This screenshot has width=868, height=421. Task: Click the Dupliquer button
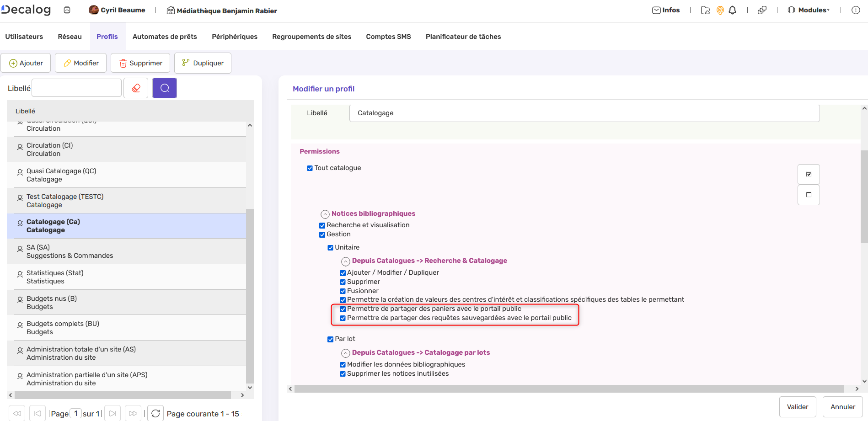[203, 63]
